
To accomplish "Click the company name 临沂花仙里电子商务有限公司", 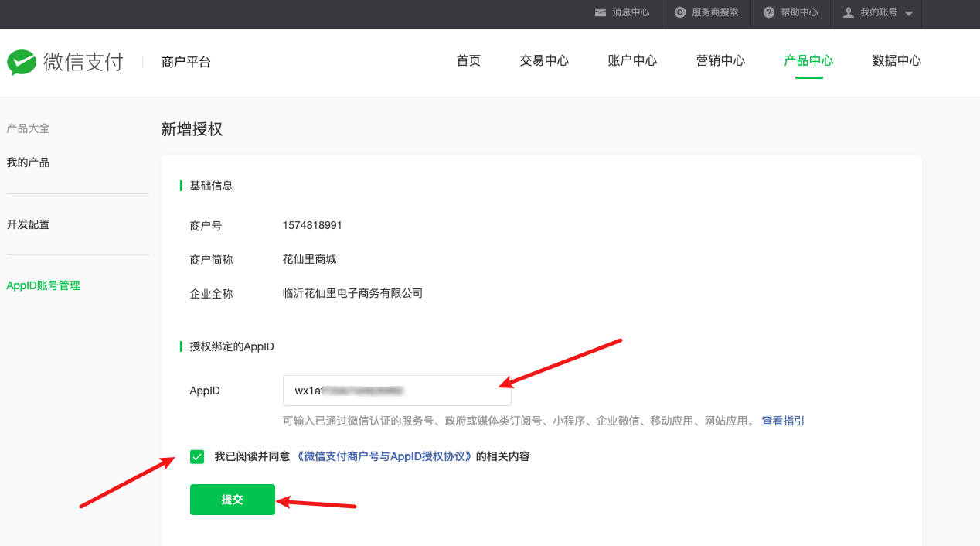I will (352, 293).
